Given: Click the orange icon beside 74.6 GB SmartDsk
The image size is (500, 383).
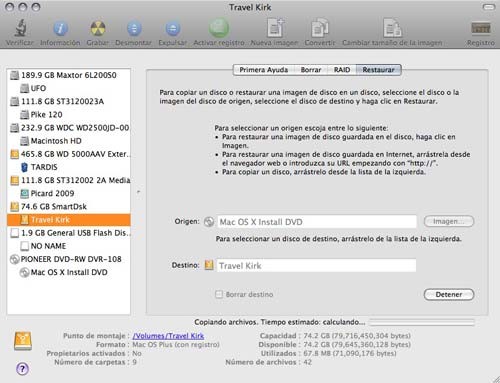Looking at the screenshot, I should tap(14, 207).
